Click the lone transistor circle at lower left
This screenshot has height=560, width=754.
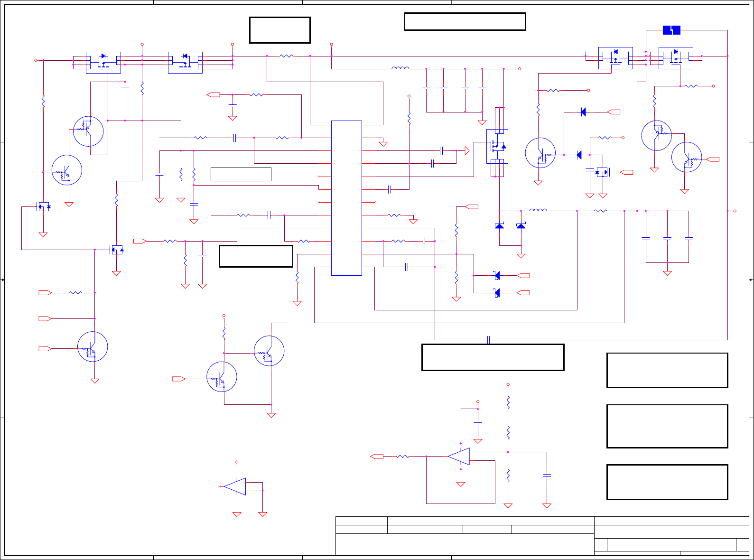click(x=93, y=346)
